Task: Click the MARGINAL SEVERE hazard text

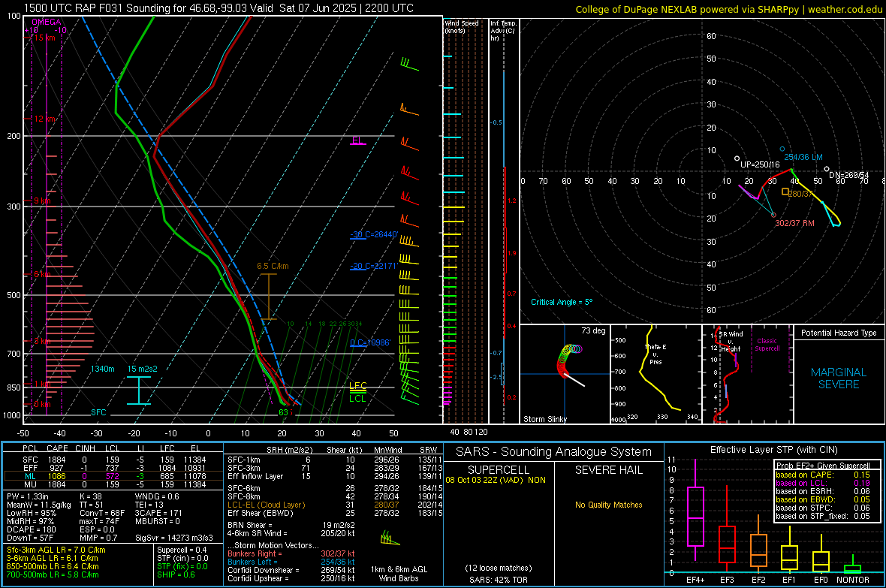Action: pos(839,378)
